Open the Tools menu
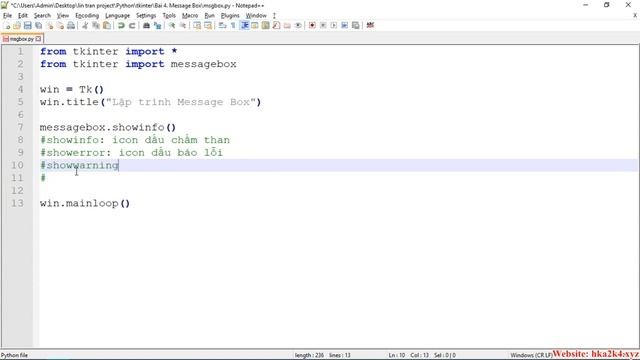Image resolution: width=640 pixels, height=360 pixels. tap(169, 16)
